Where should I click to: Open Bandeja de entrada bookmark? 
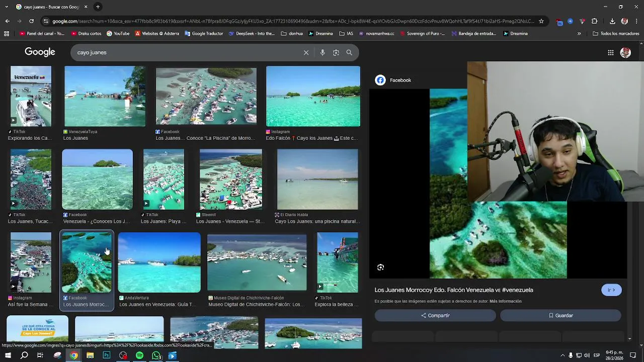point(473,34)
